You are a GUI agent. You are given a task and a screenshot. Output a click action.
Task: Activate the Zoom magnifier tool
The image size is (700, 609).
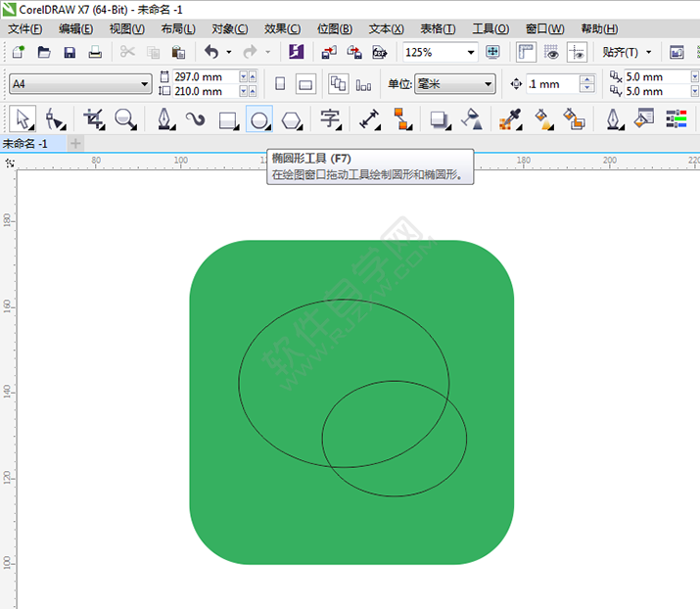pyautogui.click(x=125, y=119)
